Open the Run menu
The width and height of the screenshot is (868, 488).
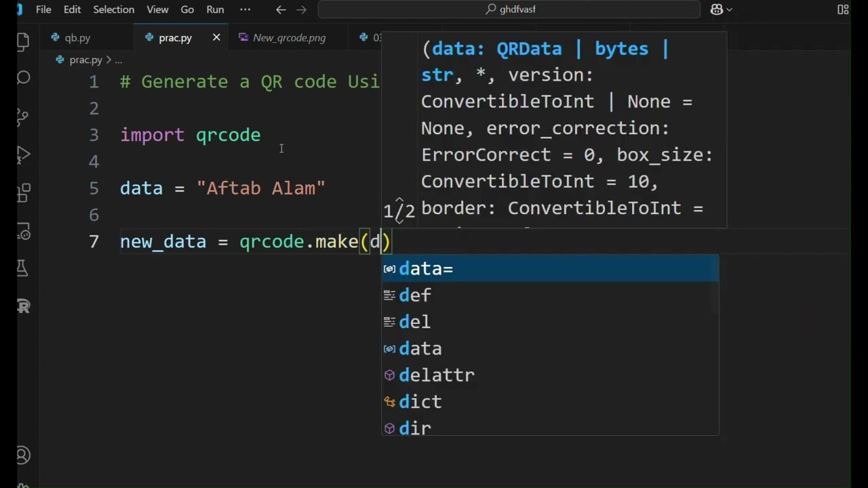coord(215,9)
